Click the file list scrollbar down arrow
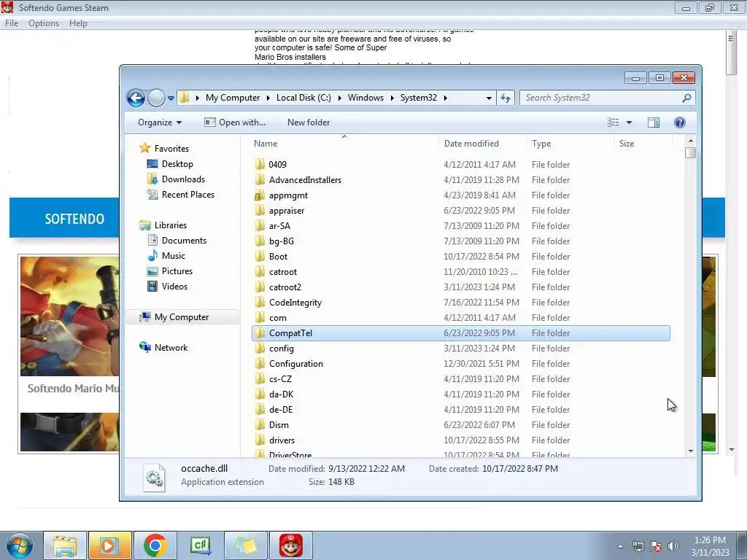The width and height of the screenshot is (747, 560). (x=691, y=451)
